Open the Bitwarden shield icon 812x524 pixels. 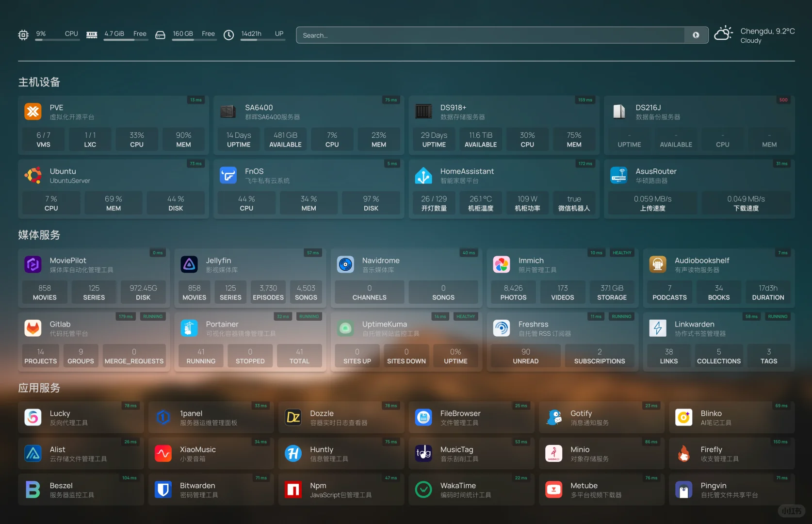tap(163, 490)
